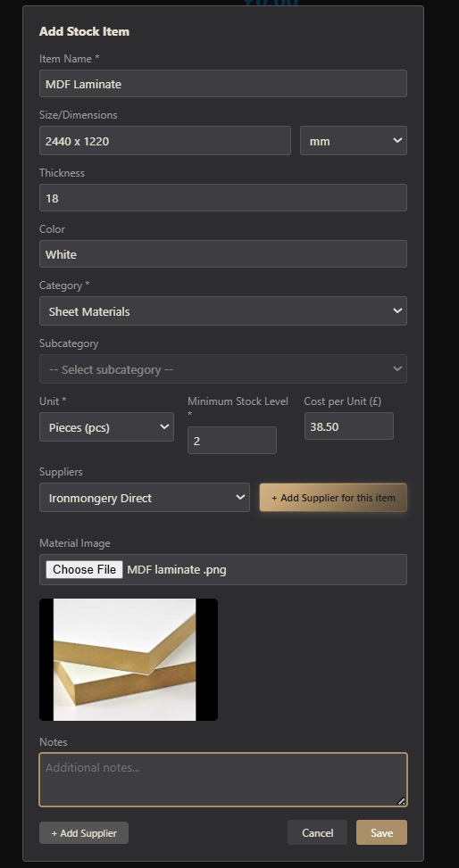Viewport: 459px width, 868px height.
Task: Focus the Additional notes text area
Action: (223, 780)
